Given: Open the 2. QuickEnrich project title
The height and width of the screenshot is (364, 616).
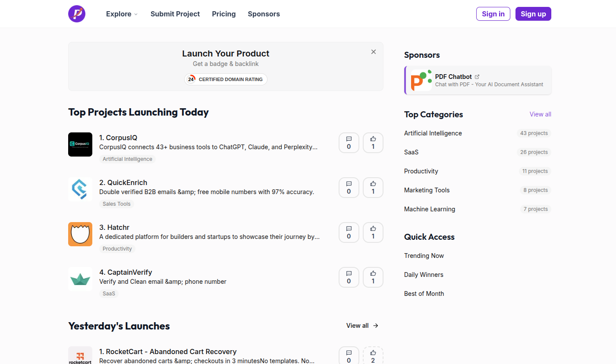Looking at the screenshot, I should click(x=123, y=182).
